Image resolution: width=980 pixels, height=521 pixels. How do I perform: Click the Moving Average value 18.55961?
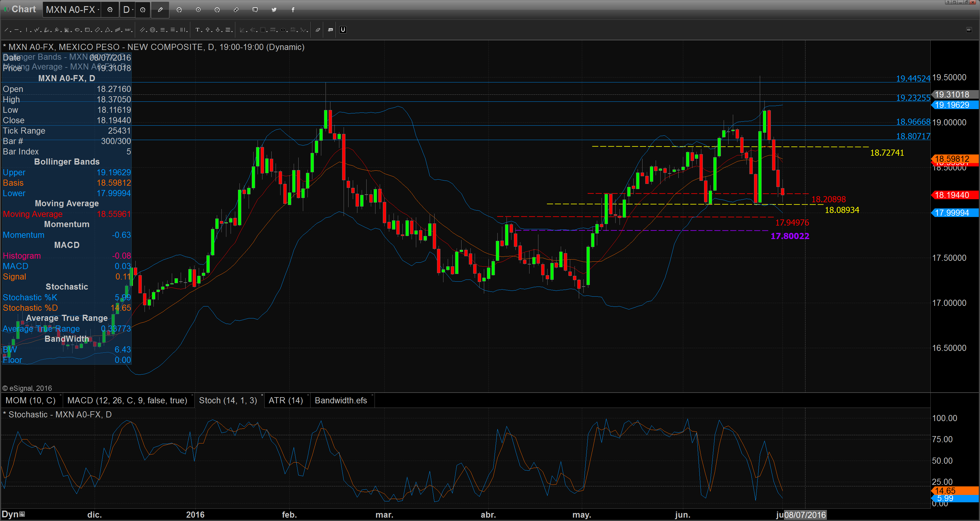click(113, 214)
